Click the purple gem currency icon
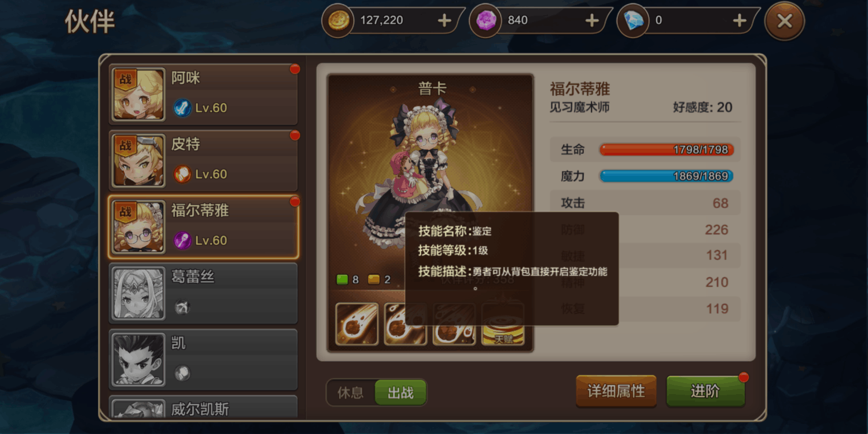The image size is (868, 434). point(485,21)
